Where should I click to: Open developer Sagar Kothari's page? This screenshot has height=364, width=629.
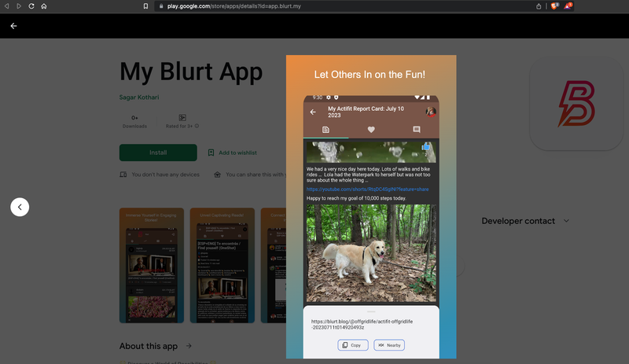pyautogui.click(x=142, y=97)
